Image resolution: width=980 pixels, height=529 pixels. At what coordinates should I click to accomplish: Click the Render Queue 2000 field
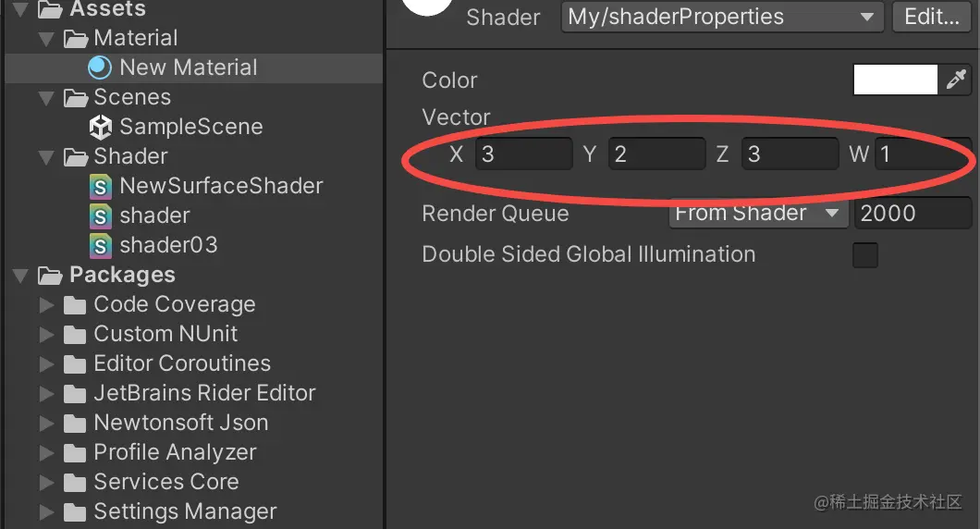tap(912, 214)
